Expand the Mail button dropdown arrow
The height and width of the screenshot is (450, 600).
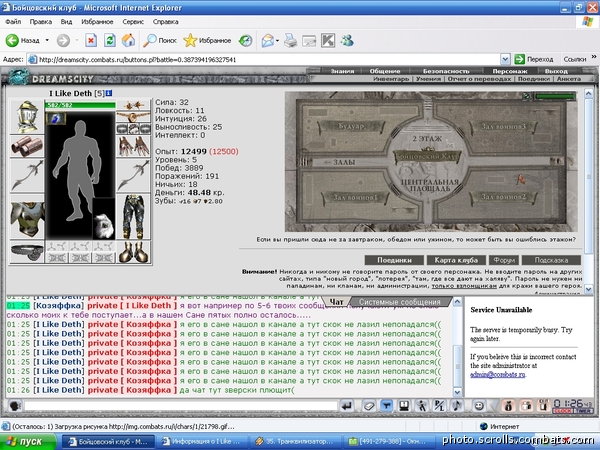pyautogui.click(x=277, y=40)
